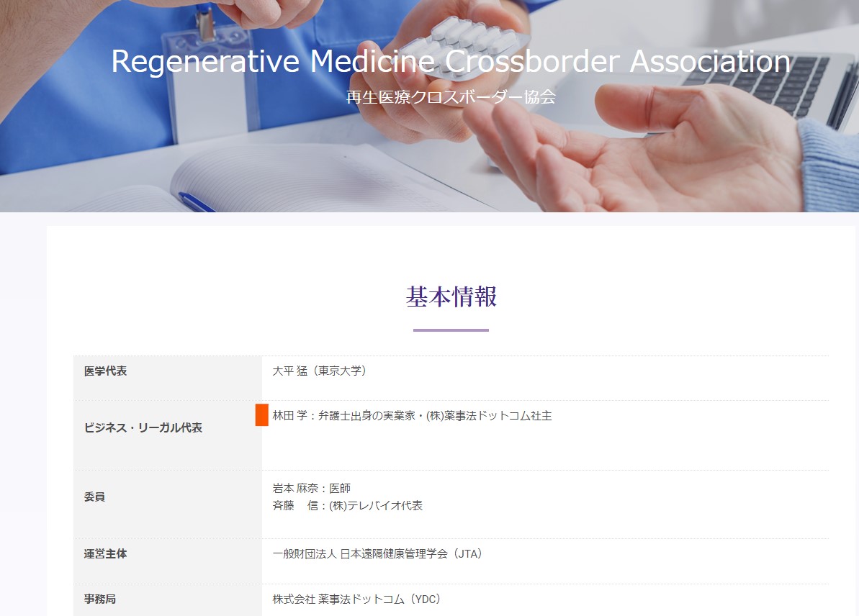Click 岩本 麻奈：医師 entry

click(x=311, y=488)
